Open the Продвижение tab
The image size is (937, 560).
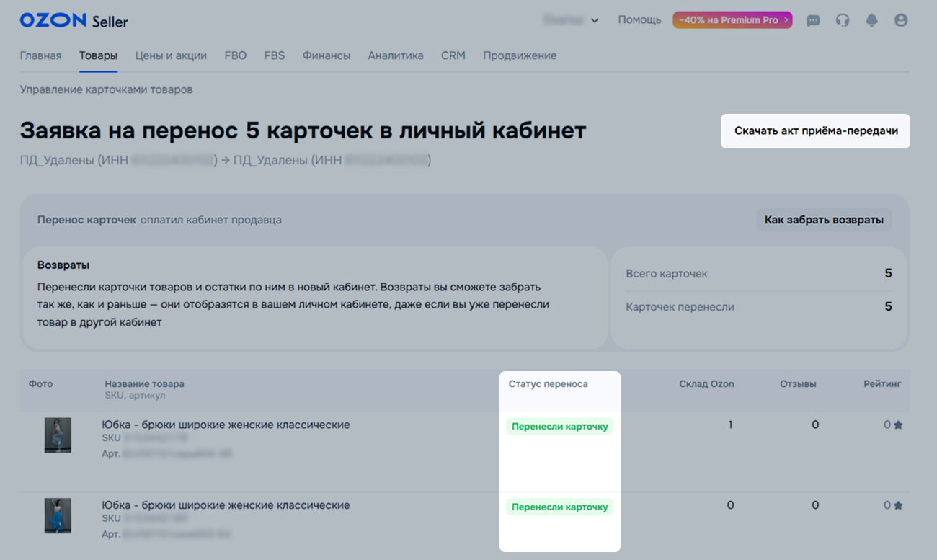pyautogui.click(x=520, y=55)
